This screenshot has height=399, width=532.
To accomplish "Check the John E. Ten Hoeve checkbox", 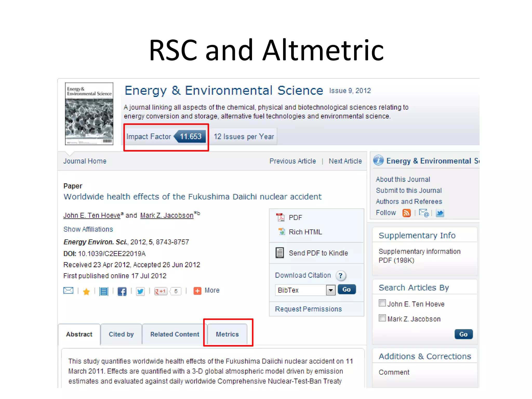I will point(382,303).
